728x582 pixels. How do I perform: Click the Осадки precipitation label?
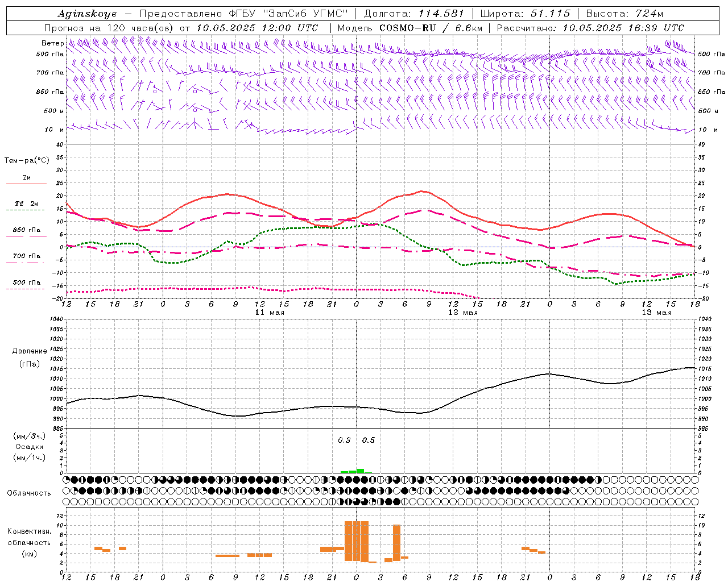[30, 447]
